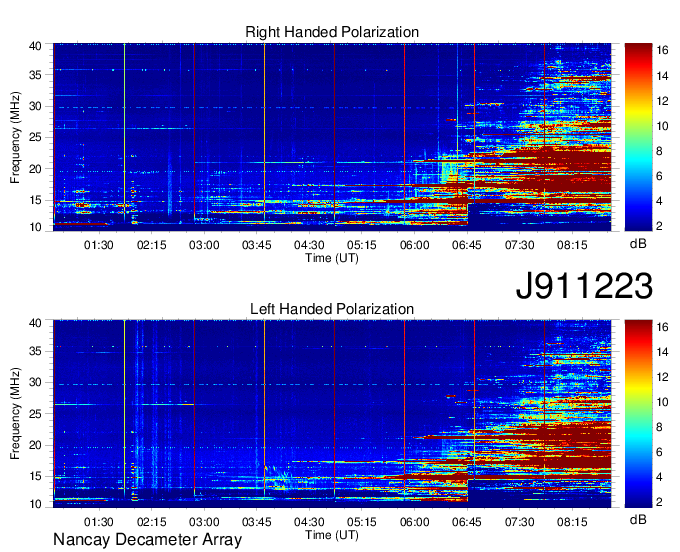
Task: Click the 14 value on Left Handed color bar
Action: pyautogui.click(x=662, y=352)
